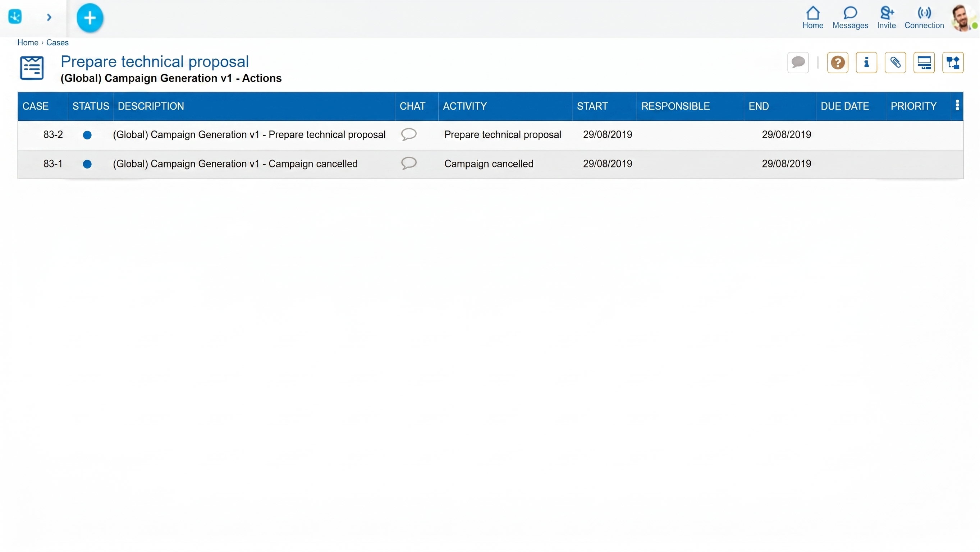This screenshot has width=980, height=552.
Task: Follow the Cases breadcrumb link
Action: (x=58, y=43)
